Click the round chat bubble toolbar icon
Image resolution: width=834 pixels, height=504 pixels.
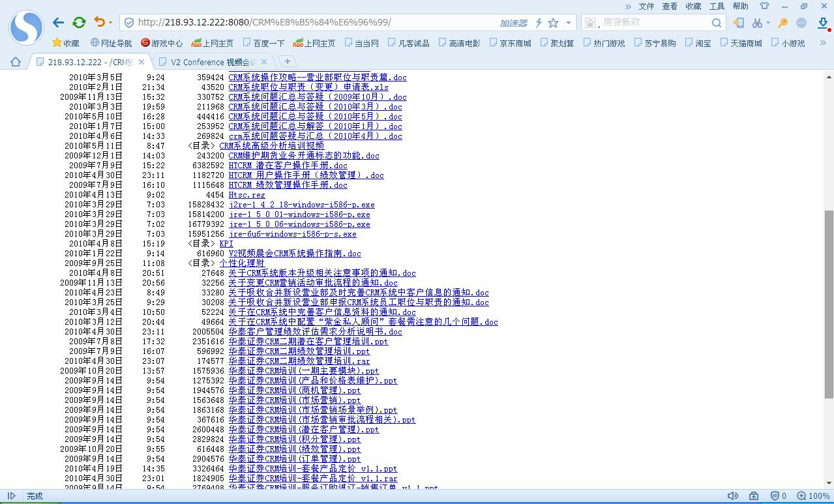(801, 23)
